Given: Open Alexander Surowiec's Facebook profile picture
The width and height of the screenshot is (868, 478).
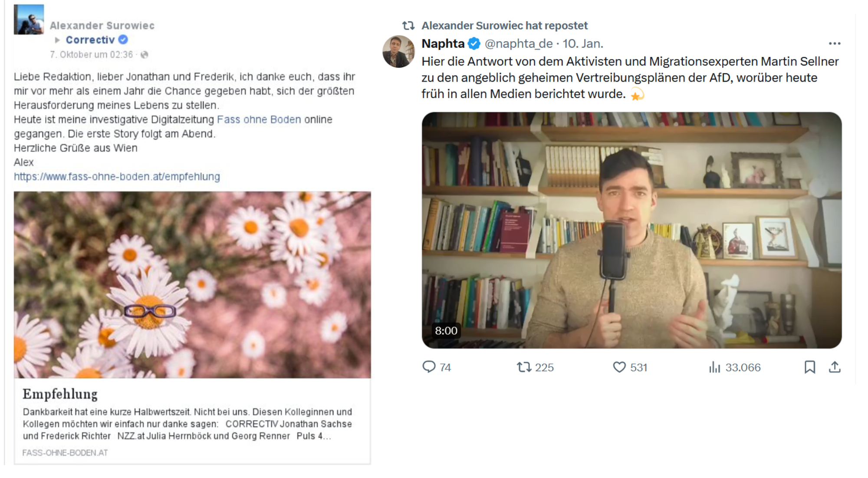Looking at the screenshot, I should point(29,20).
